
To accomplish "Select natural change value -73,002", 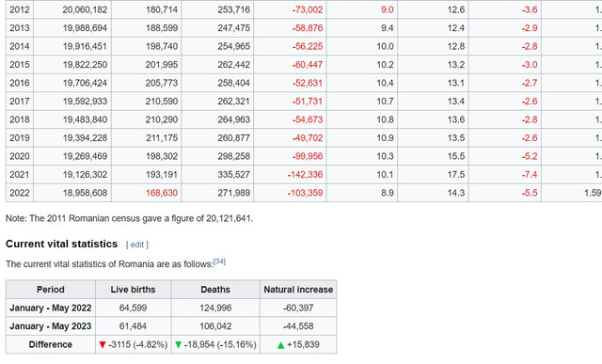I will tap(308, 10).
